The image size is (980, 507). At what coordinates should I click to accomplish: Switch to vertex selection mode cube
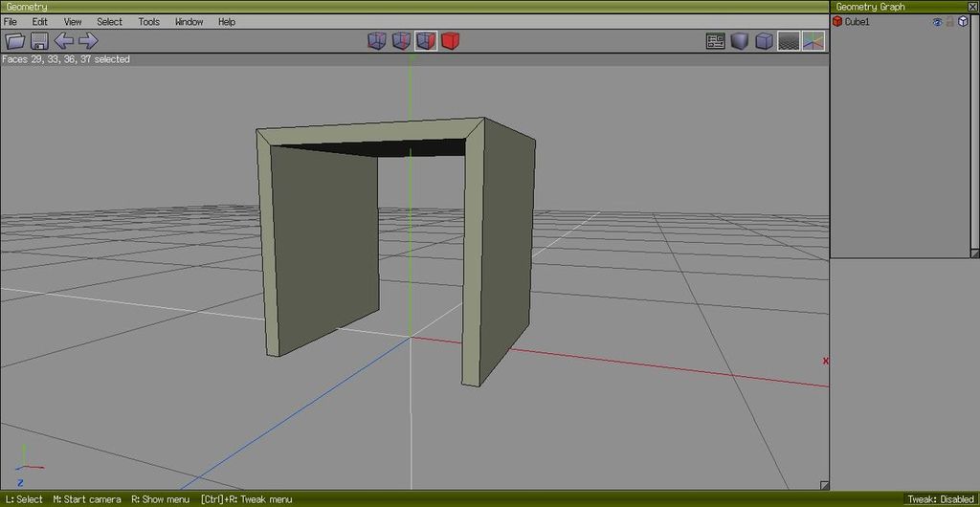pyautogui.click(x=377, y=41)
